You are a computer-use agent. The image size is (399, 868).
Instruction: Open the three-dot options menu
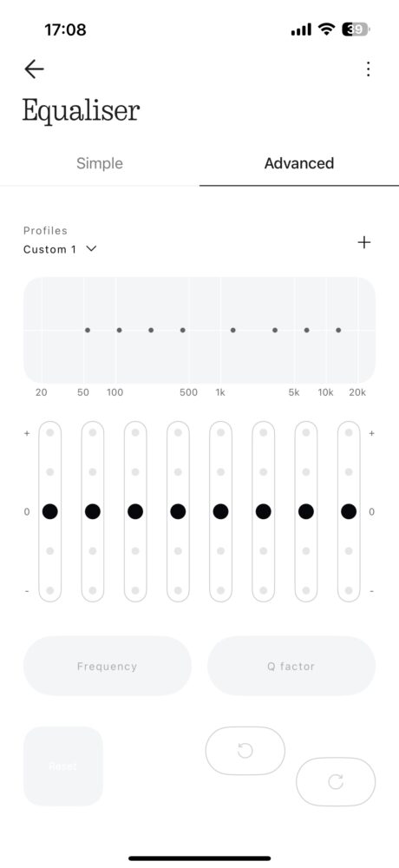pos(368,69)
